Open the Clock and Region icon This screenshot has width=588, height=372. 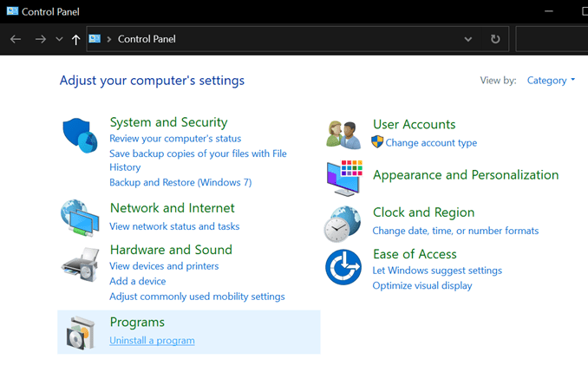click(x=343, y=224)
